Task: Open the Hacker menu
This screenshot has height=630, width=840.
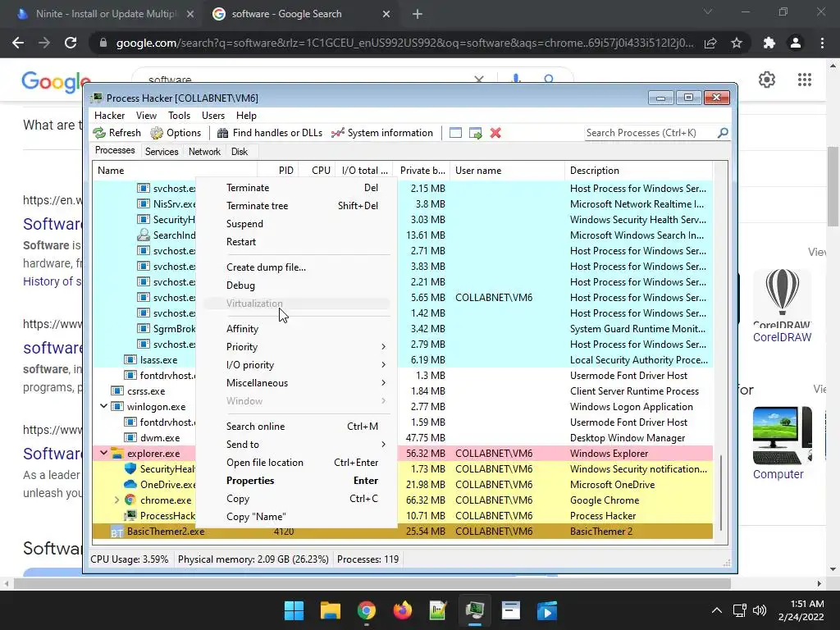Action: click(x=109, y=116)
